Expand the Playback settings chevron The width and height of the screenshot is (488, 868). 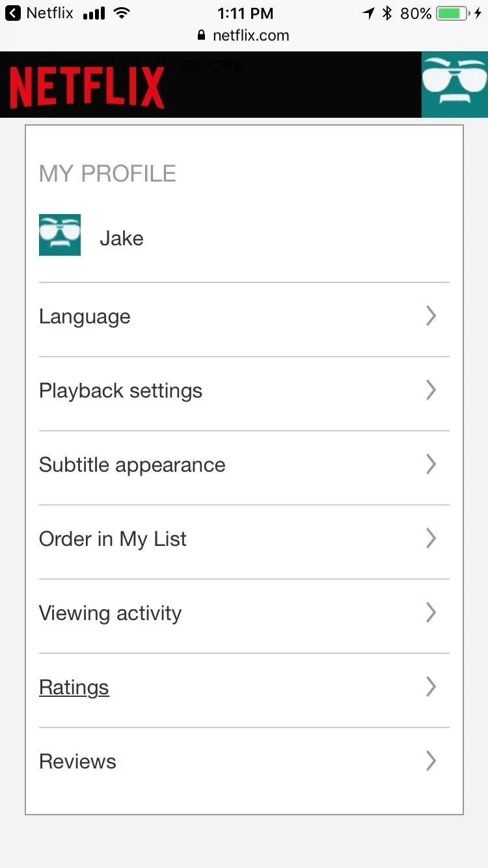[x=431, y=390]
